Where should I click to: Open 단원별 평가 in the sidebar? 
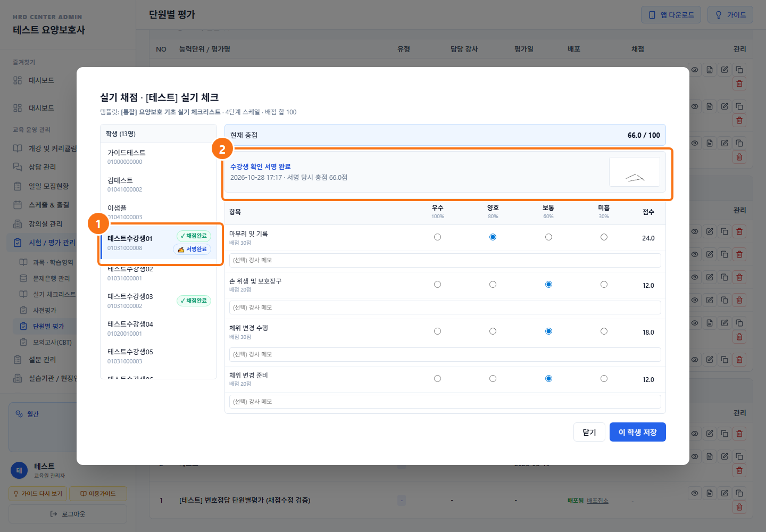(x=48, y=326)
